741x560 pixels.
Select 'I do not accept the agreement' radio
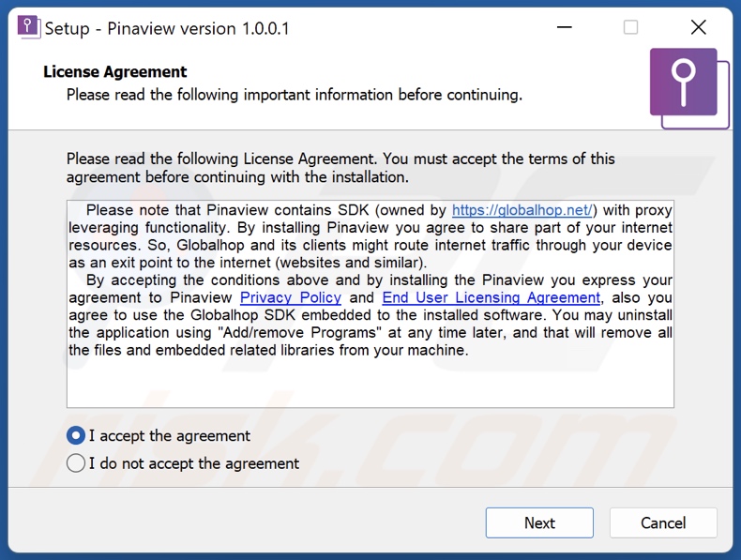(x=76, y=462)
